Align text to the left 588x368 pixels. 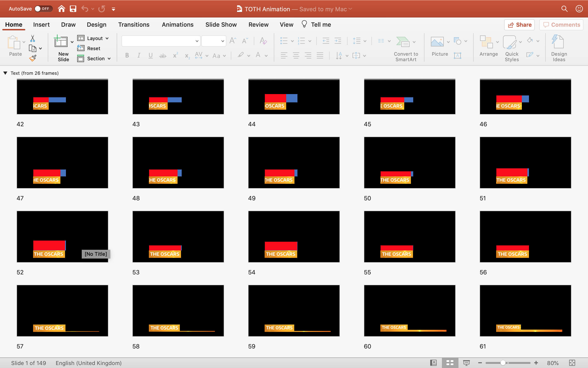(284, 56)
